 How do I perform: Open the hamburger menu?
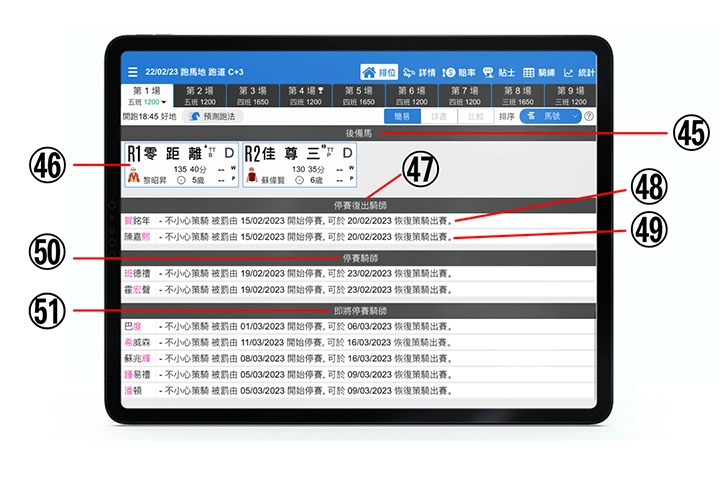click(133, 72)
